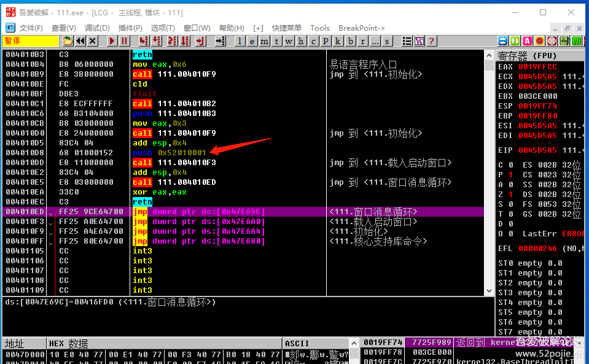The height and width of the screenshot is (364, 589).
Task: Click the Run program play icon
Action: (x=112, y=41)
